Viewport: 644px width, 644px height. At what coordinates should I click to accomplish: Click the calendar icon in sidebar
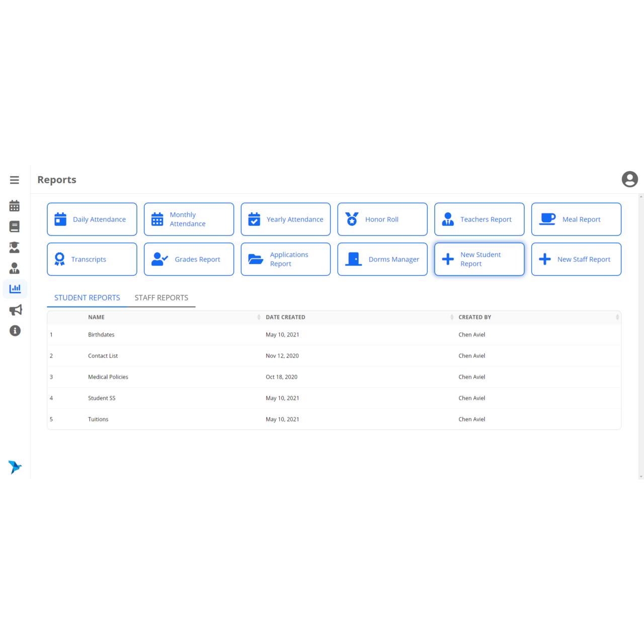click(x=15, y=206)
